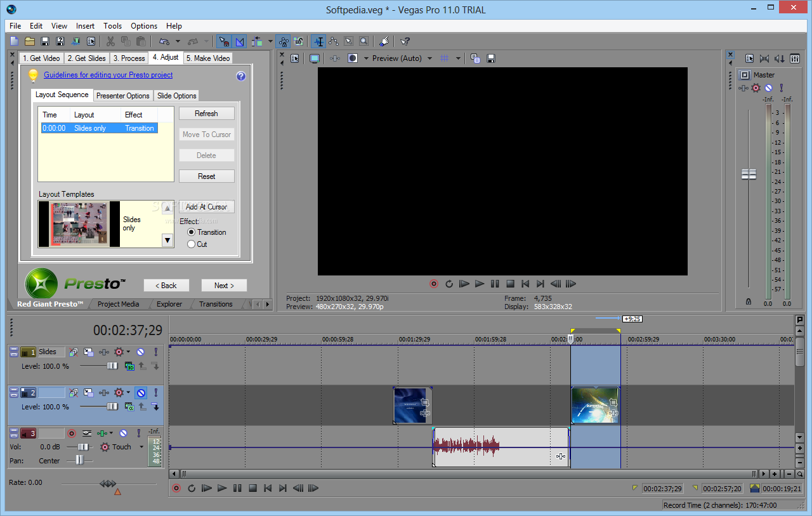Select the Zoom magnifier edit tool
This screenshot has height=516, width=812.
point(363,41)
